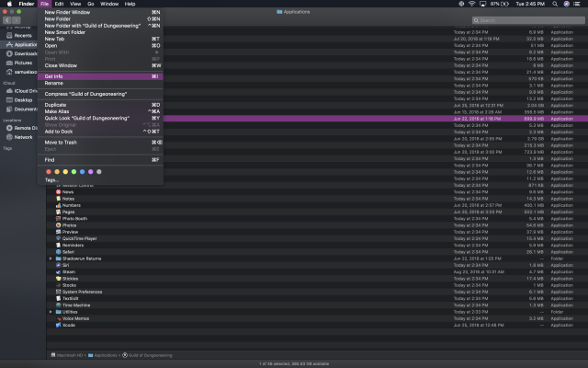The height and width of the screenshot is (368, 588).
Task: Click the Siri icon in menu bar
Action: [x=566, y=4]
